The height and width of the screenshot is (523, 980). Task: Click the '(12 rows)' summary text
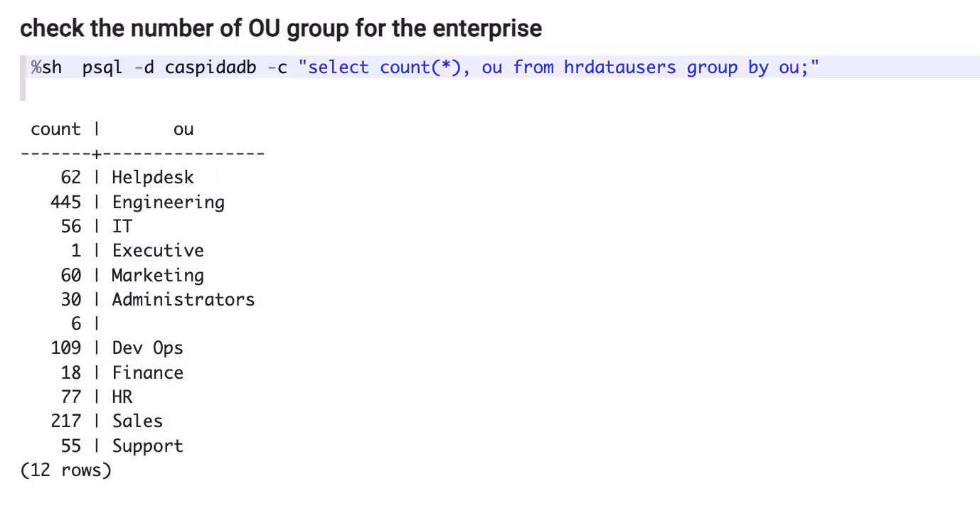point(66,470)
